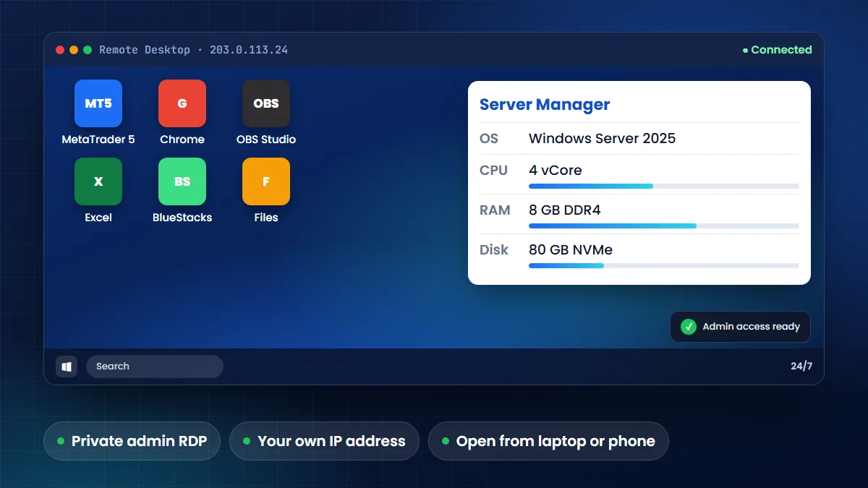Viewport: 868px width, 488px height.
Task: Click the yellow window control dot
Action: coord(74,50)
